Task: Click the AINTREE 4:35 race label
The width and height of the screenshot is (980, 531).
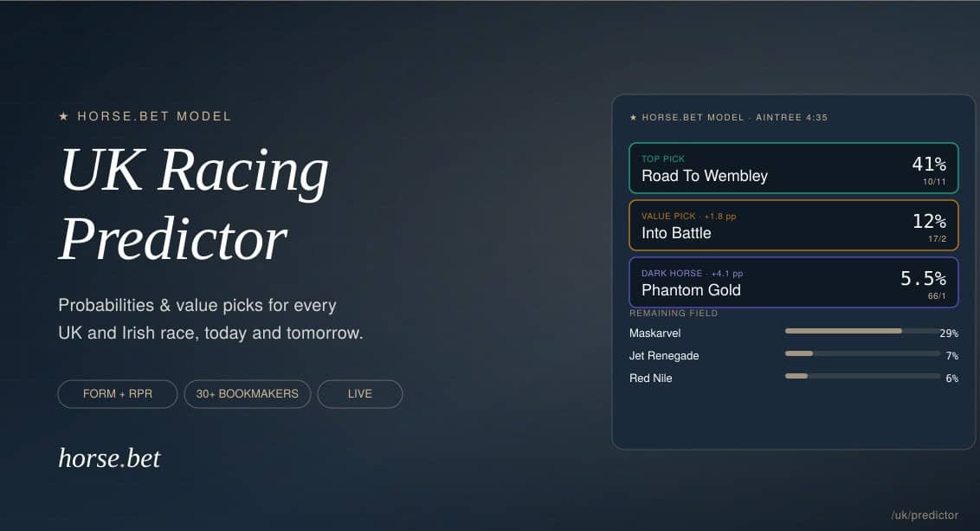Action: pyautogui.click(x=791, y=118)
